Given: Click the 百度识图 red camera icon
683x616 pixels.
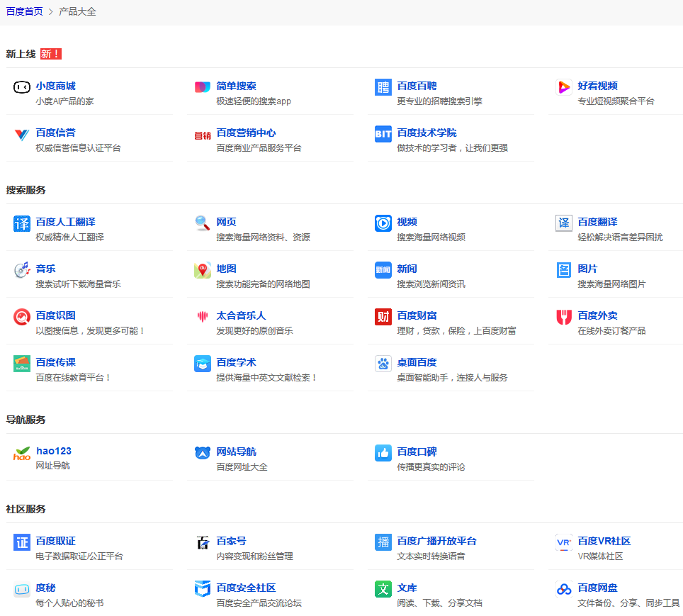Looking at the screenshot, I should [22, 317].
